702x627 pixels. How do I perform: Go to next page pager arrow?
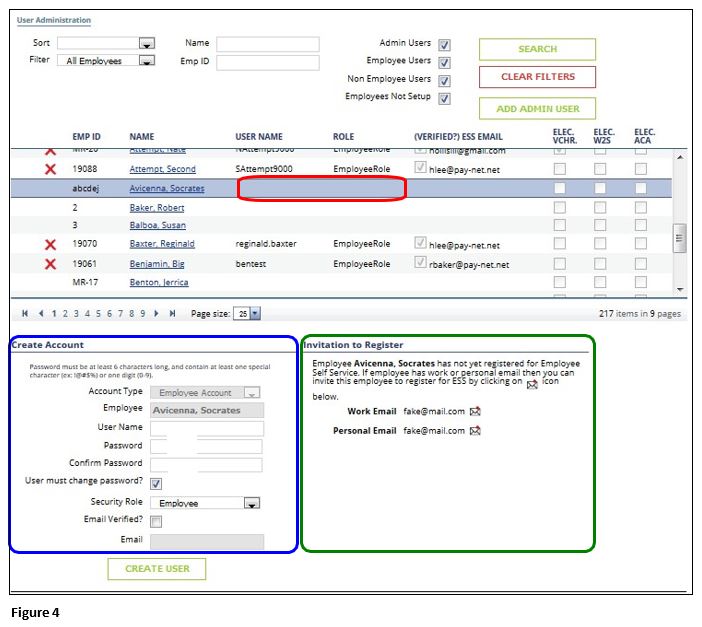156,314
